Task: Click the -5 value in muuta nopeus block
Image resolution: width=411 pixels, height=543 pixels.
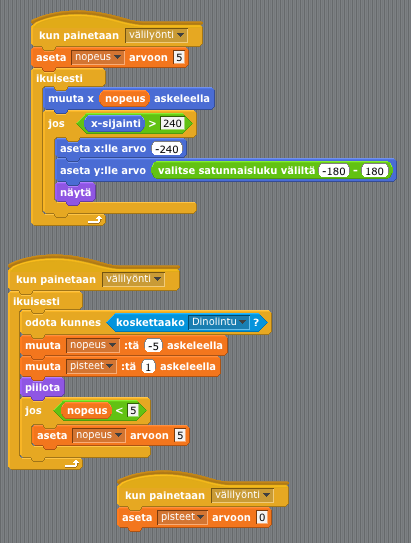Action: (153, 346)
